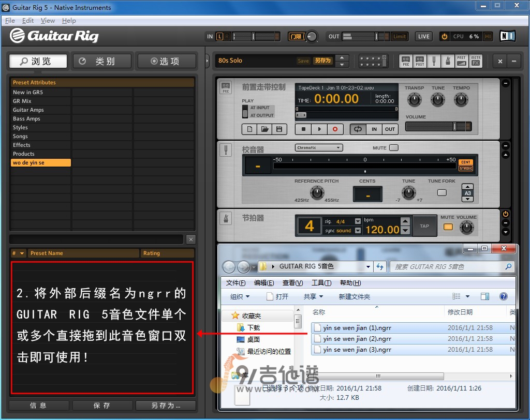Switch to the 浏览 browser tab
The height and width of the screenshot is (420, 530).
(38, 61)
